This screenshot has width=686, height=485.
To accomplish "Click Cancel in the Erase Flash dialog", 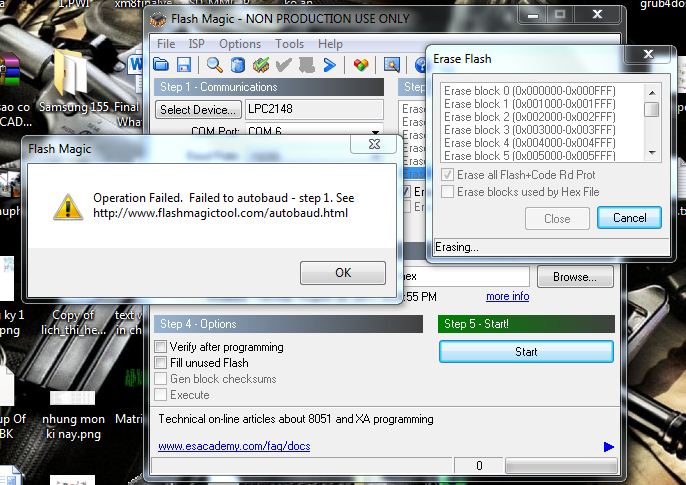I will 629,218.
